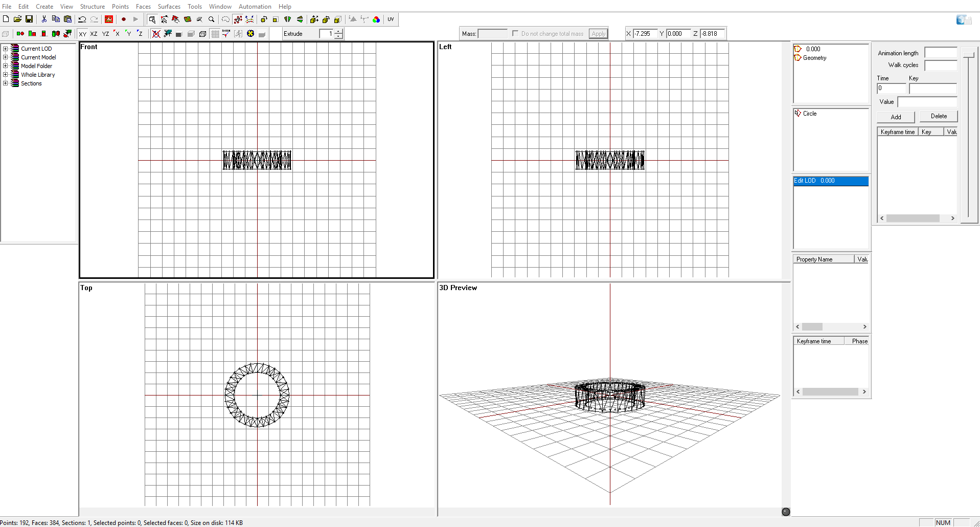Expand the Current LOD tree node
Image resolution: width=980 pixels, height=527 pixels.
(5, 49)
